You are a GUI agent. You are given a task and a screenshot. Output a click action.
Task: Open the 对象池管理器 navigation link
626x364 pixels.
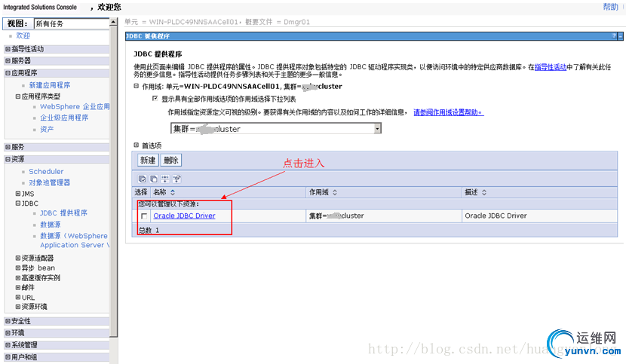click(50, 182)
